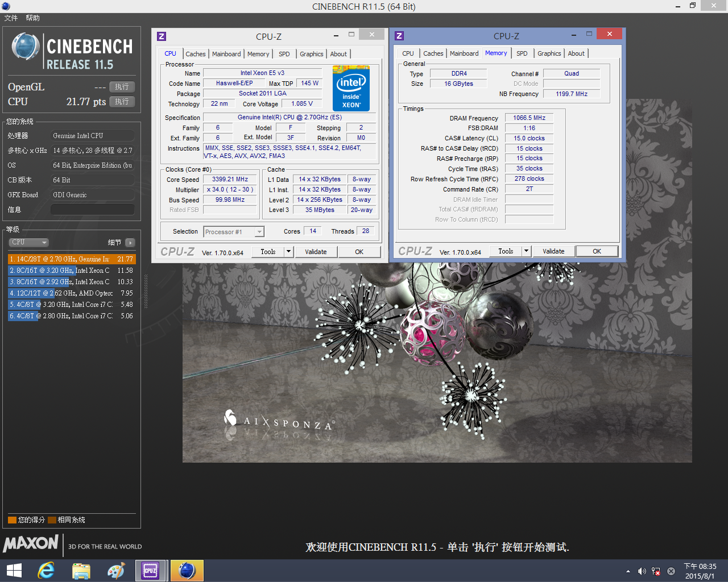Click Tools button in Memory CPU-Z window
The image size is (728, 582).
point(506,251)
